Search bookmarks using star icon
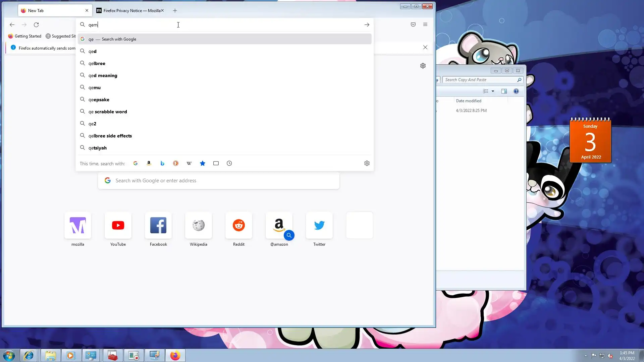Screen dimensions: 644x362 (x=203, y=163)
